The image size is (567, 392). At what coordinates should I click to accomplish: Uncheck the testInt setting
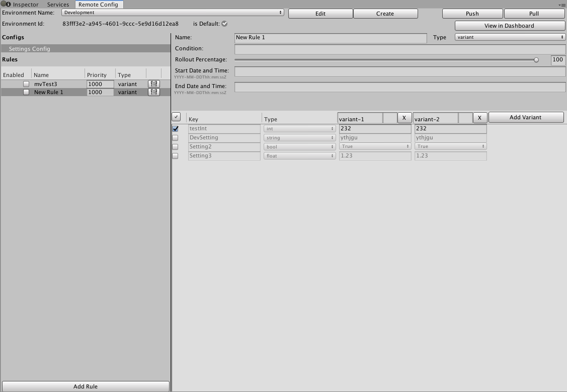click(176, 128)
